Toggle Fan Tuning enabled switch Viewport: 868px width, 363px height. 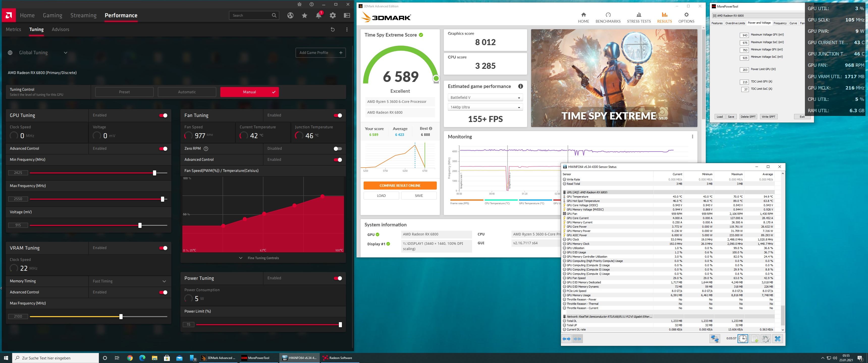pos(338,115)
